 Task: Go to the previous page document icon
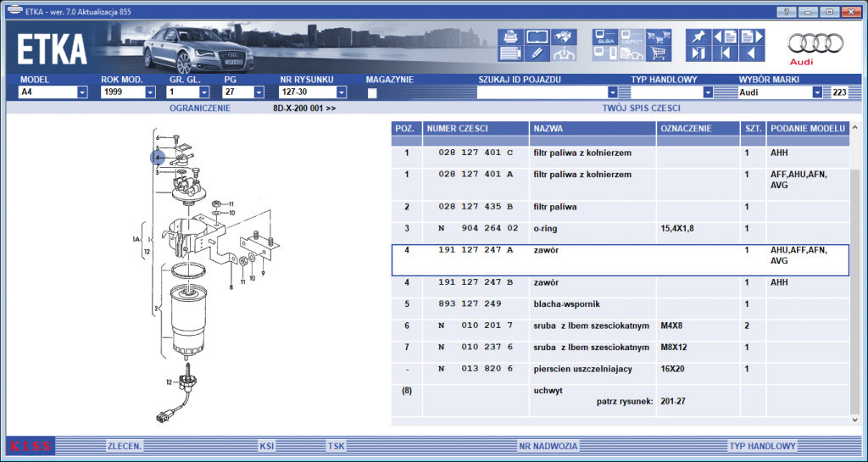(x=726, y=37)
